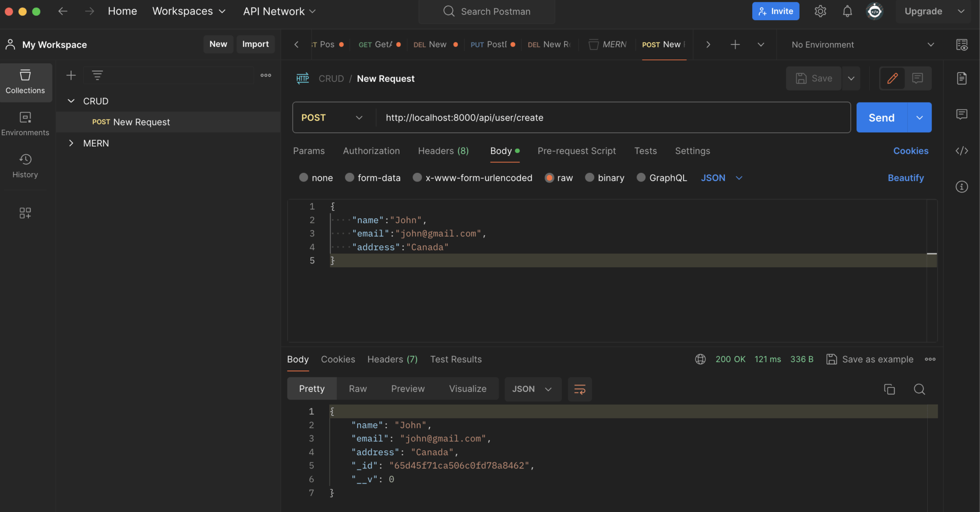This screenshot has height=512, width=980.
Task: Open request comments icon next to pencil
Action: tap(917, 78)
